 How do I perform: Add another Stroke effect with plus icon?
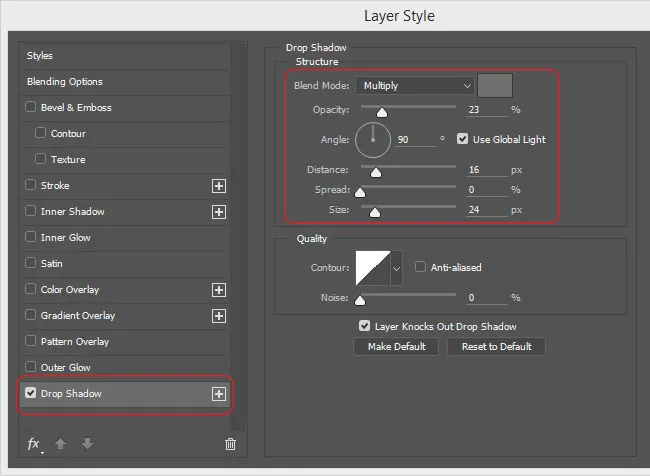[x=219, y=186]
